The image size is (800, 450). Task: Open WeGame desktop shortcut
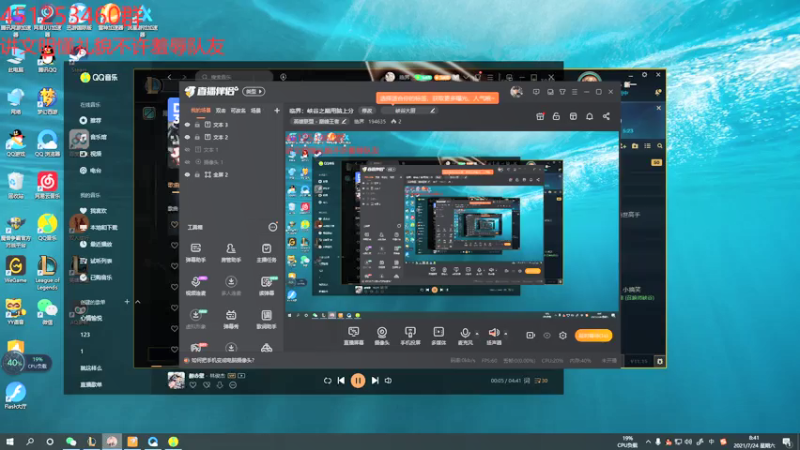(15, 269)
